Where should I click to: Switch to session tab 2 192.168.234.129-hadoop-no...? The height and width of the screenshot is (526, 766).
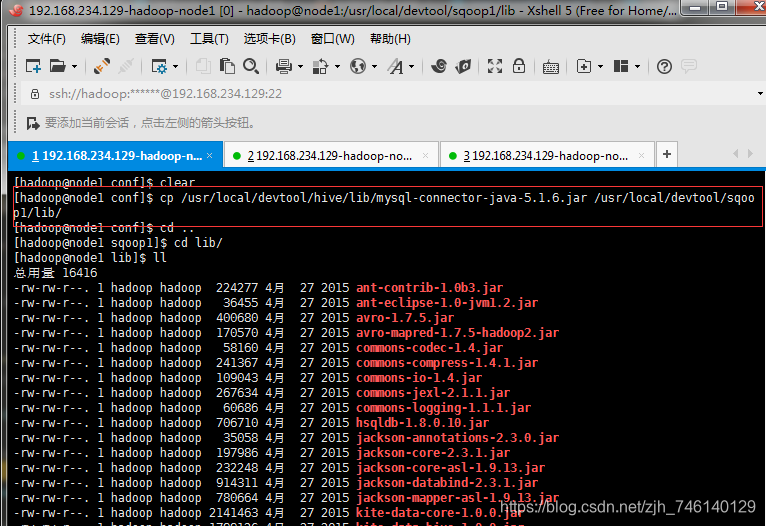[x=330, y=156]
